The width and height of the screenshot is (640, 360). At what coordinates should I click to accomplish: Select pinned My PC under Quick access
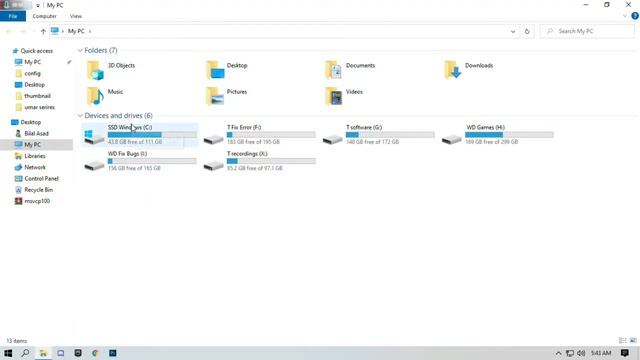33,62
